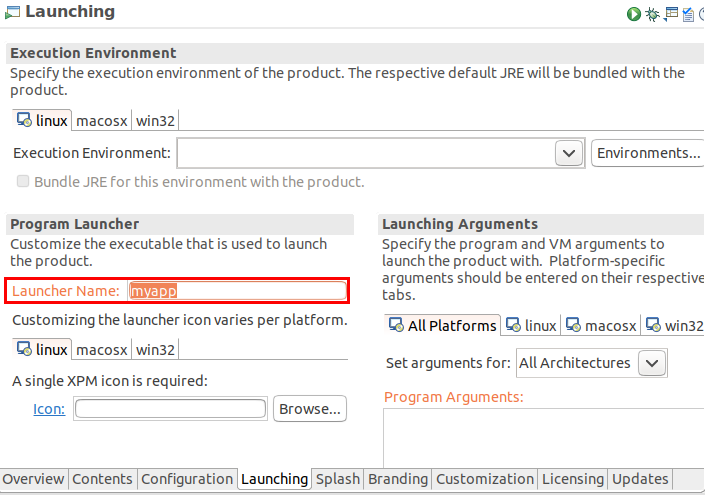Viewport: 705px width, 495px height.
Task: Select win32 tab in Execution Environment section
Action: point(155,121)
